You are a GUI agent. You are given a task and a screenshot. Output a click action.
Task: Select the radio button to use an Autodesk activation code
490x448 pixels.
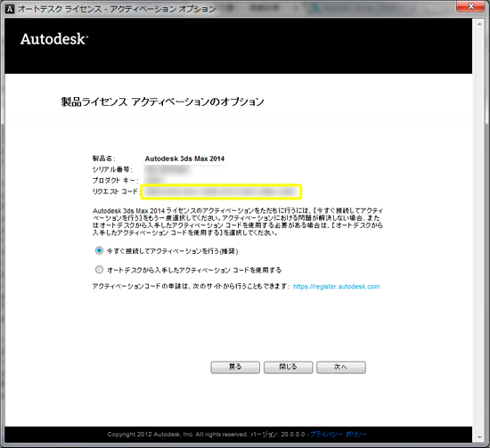99,270
